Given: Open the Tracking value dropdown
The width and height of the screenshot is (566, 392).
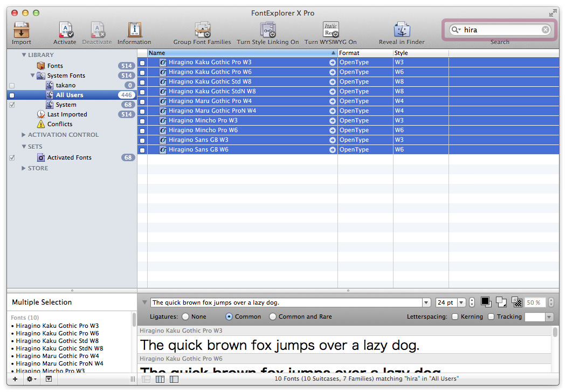Looking at the screenshot, I should point(549,317).
